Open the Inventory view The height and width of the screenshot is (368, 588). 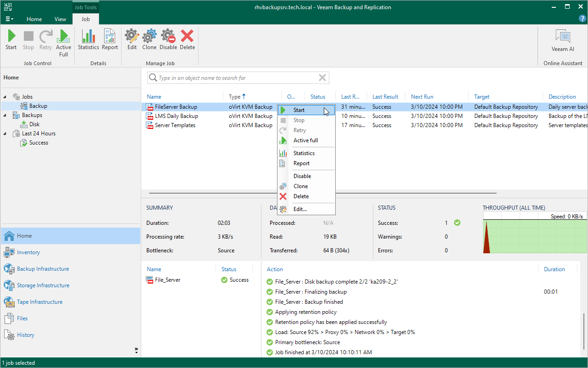point(71,252)
